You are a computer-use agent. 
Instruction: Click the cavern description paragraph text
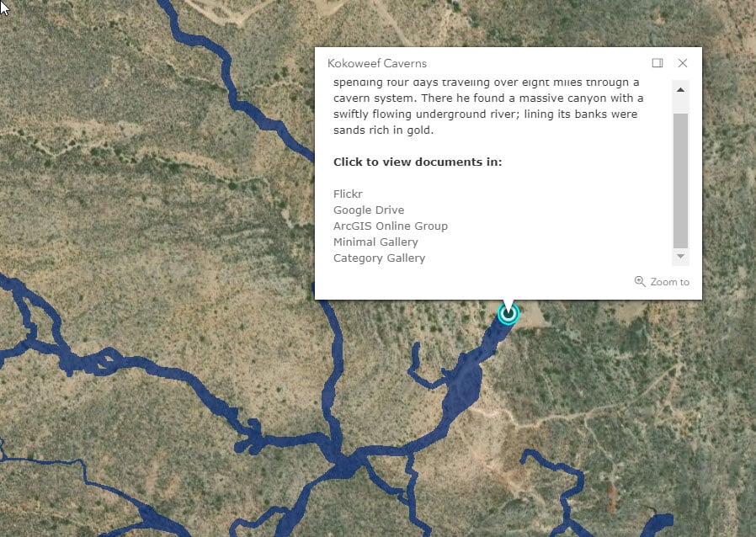488,106
